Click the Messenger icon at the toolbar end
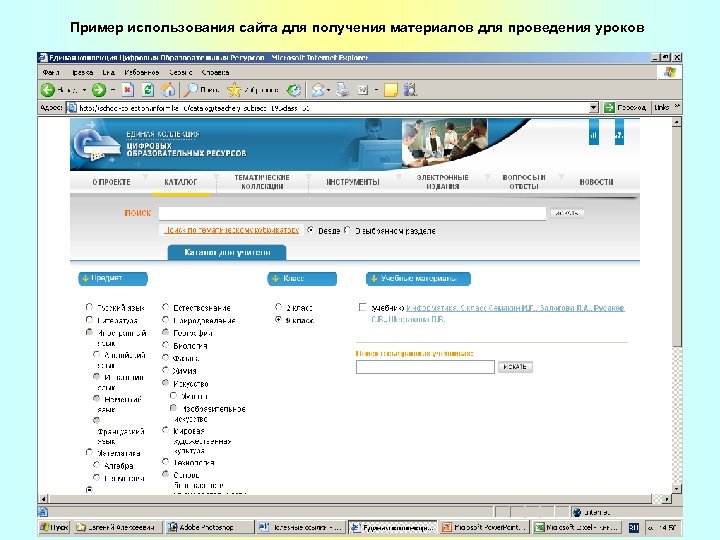 pyautogui.click(x=411, y=90)
